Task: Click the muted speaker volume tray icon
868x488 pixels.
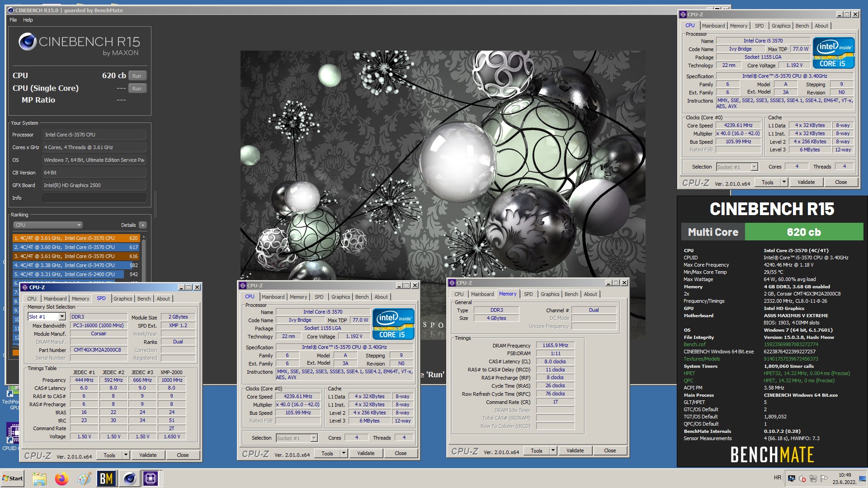Action: (x=802, y=479)
